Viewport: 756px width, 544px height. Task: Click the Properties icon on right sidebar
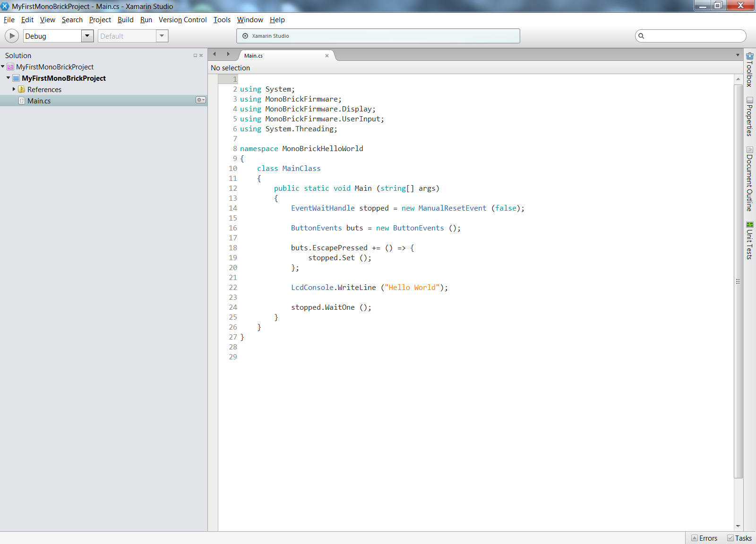(x=749, y=100)
